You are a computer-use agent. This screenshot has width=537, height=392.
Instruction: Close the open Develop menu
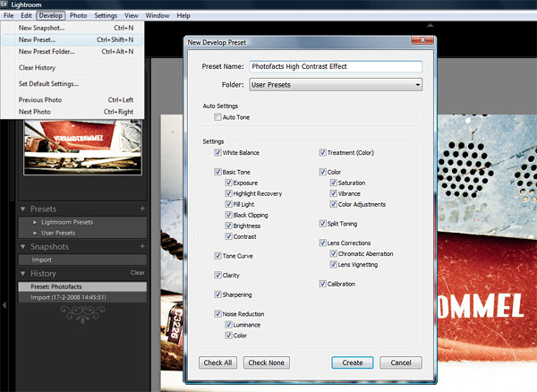point(51,15)
